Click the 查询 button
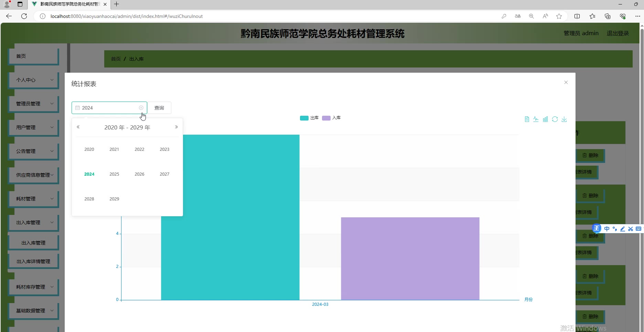The width and height of the screenshot is (644, 332). pos(159,108)
